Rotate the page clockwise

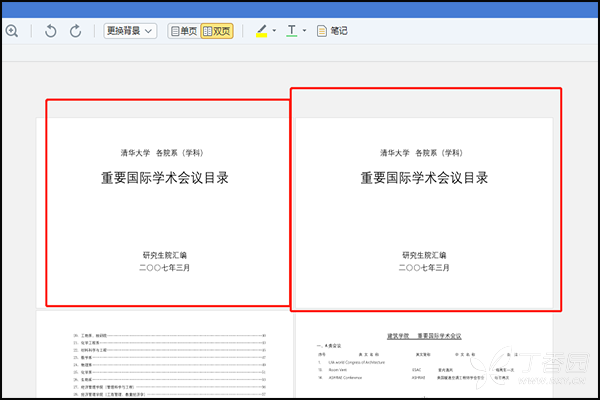pyautogui.click(x=75, y=31)
